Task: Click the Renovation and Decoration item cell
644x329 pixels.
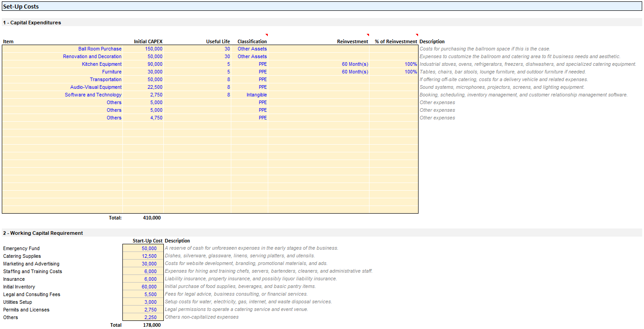Action: [x=92, y=56]
